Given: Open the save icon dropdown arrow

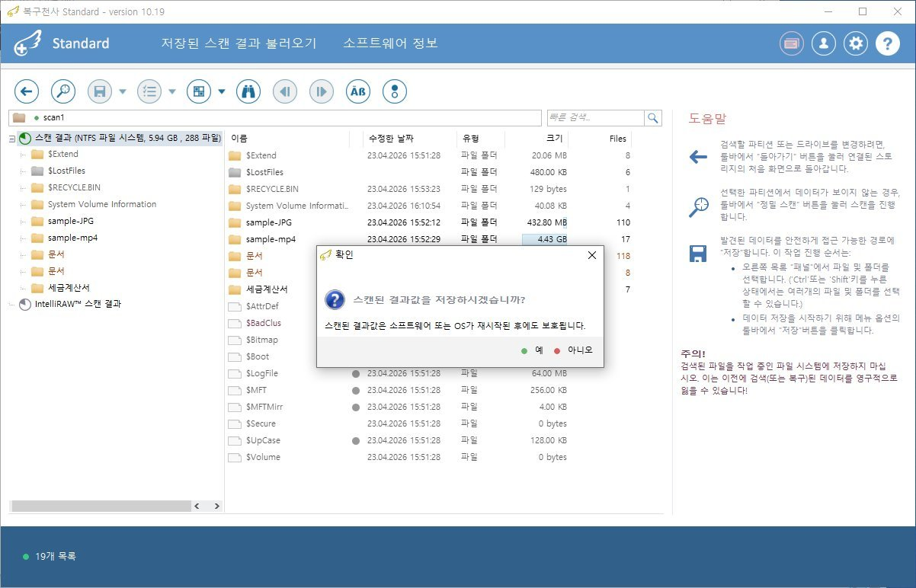Looking at the screenshot, I should [x=123, y=92].
